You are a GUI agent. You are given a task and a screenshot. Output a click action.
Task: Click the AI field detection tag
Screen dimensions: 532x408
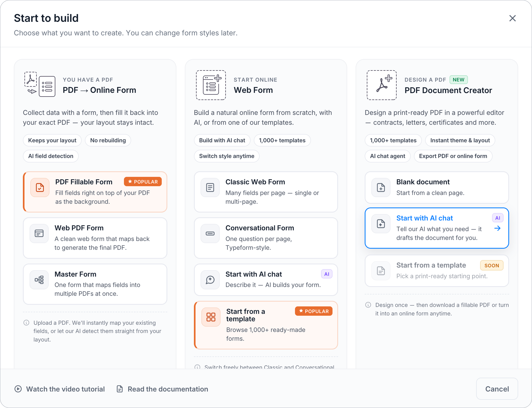point(51,156)
